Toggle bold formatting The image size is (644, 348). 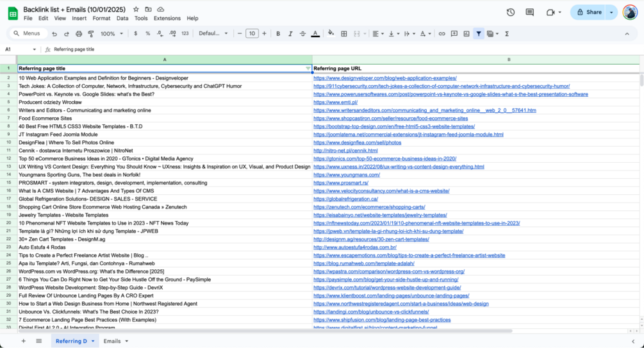[278, 34]
